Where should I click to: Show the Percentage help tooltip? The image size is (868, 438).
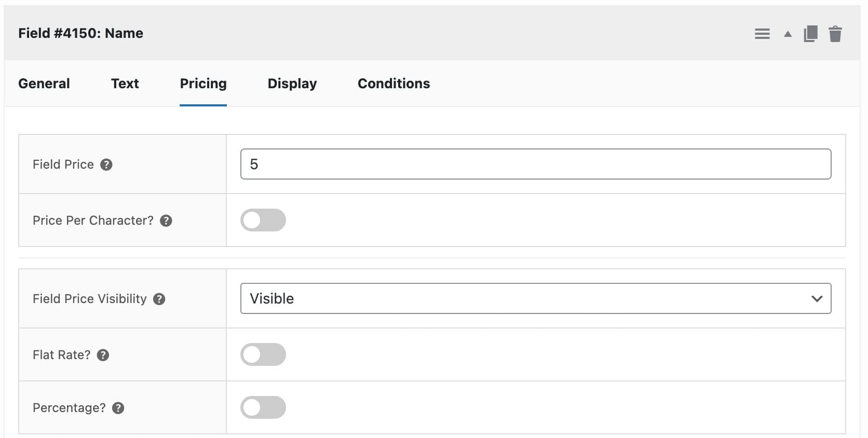(x=118, y=408)
